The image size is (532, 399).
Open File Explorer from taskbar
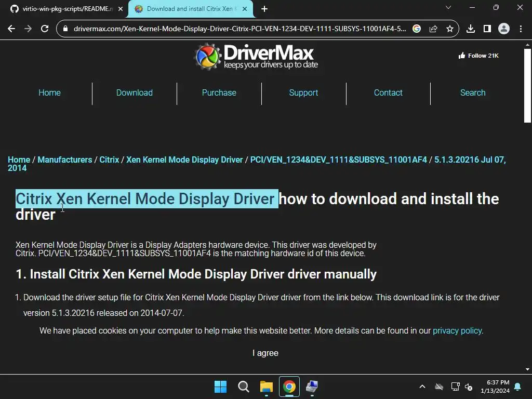[267, 387]
